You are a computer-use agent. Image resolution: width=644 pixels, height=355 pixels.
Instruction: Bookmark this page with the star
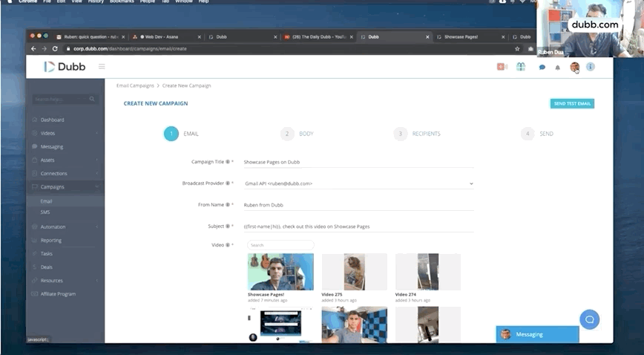click(x=517, y=48)
